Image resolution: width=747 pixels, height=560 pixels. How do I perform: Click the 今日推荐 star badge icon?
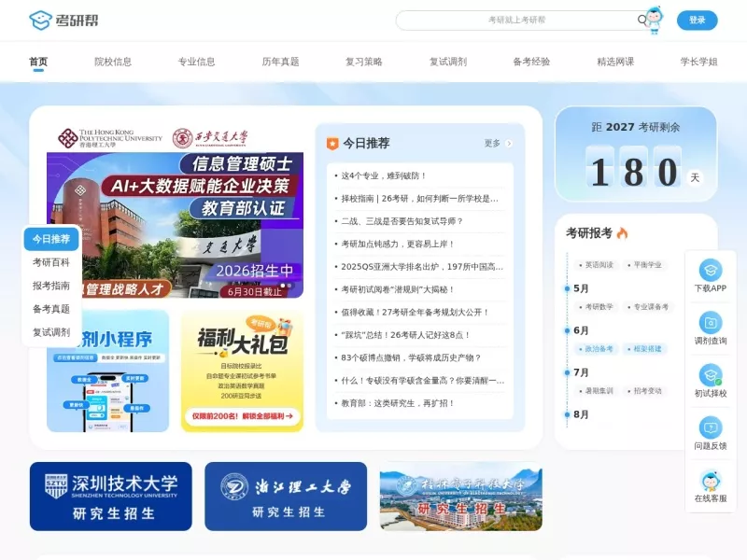[x=332, y=144]
